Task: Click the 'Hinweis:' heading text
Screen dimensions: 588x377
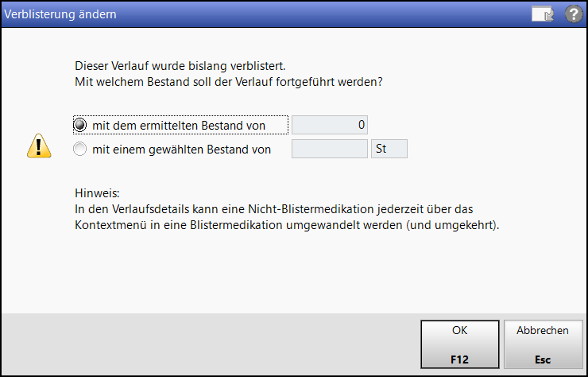Action: (97, 193)
